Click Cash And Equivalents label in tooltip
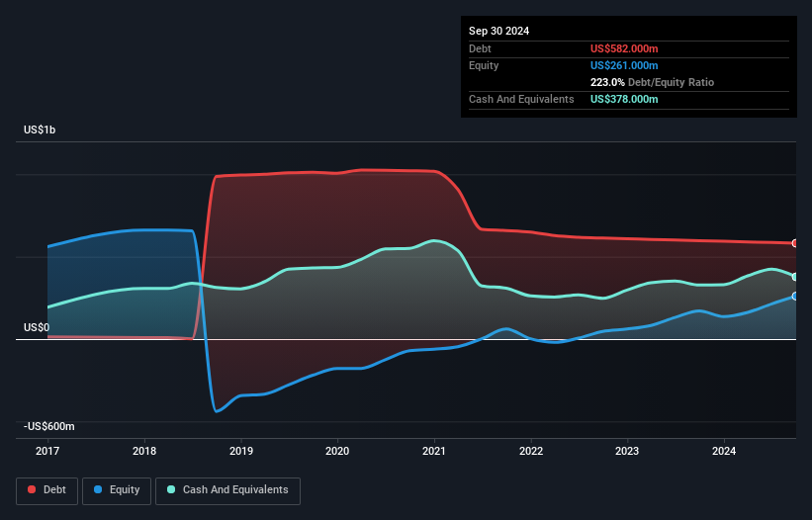The height and width of the screenshot is (520, 812). coord(521,99)
